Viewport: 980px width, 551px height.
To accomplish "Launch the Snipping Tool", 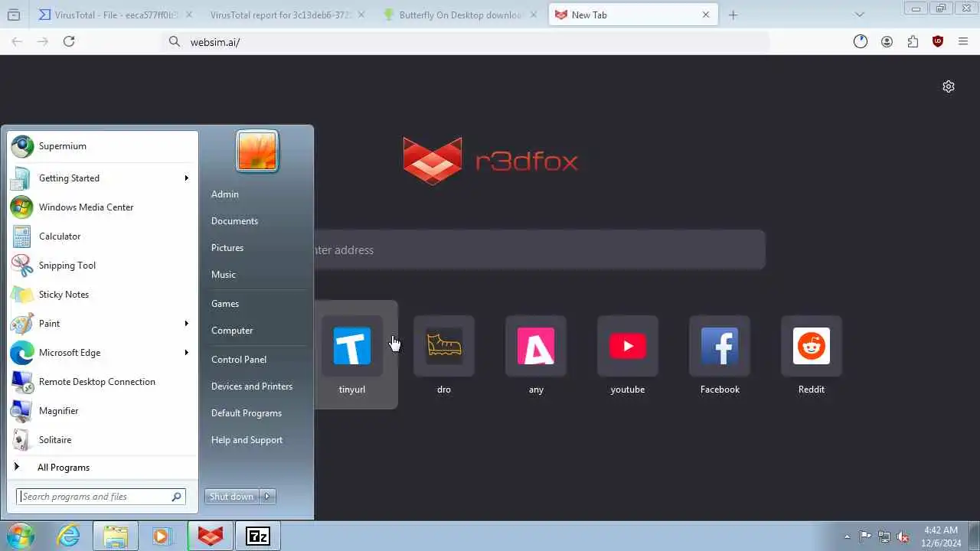I will pyautogui.click(x=103, y=266).
